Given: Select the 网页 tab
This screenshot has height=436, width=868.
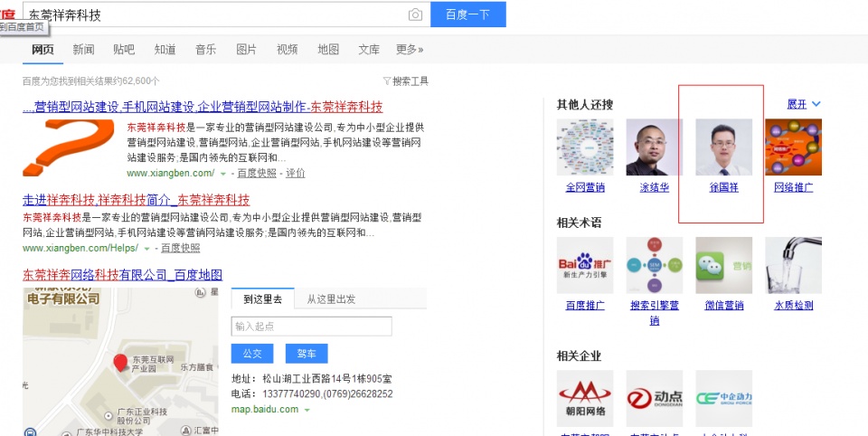Looking at the screenshot, I should tap(42, 50).
